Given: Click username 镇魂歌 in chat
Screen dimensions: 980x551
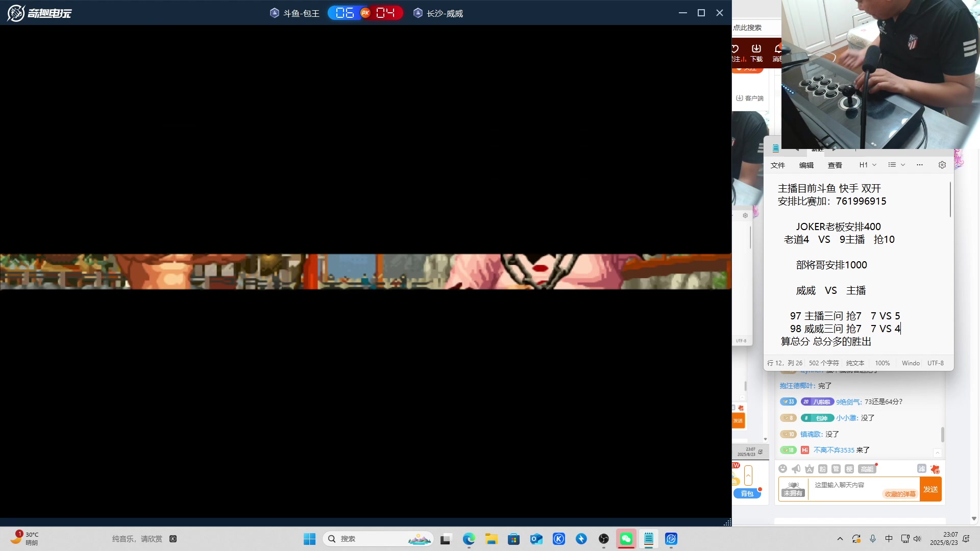Looking at the screenshot, I should click(811, 434).
